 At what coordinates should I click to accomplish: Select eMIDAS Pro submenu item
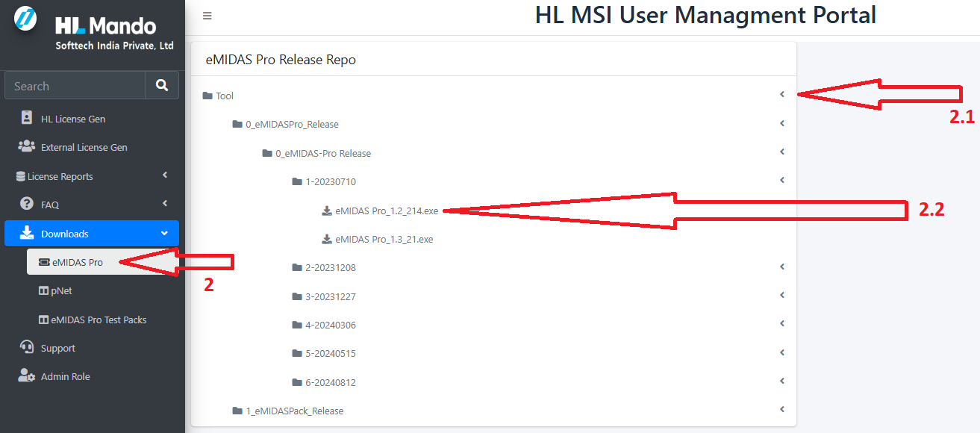click(77, 262)
